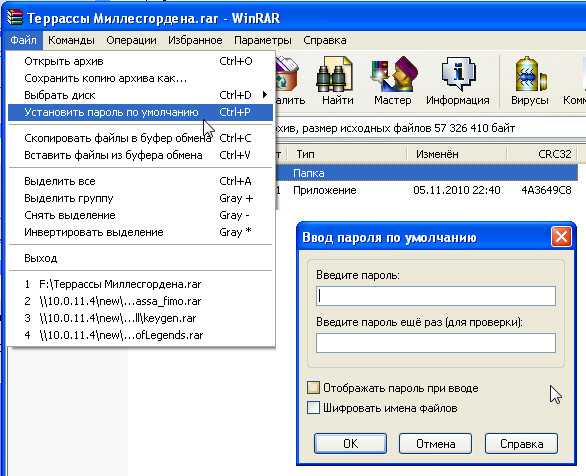Open recent file 'F:\Террассы Миллесгордена.rar'

tap(140, 284)
